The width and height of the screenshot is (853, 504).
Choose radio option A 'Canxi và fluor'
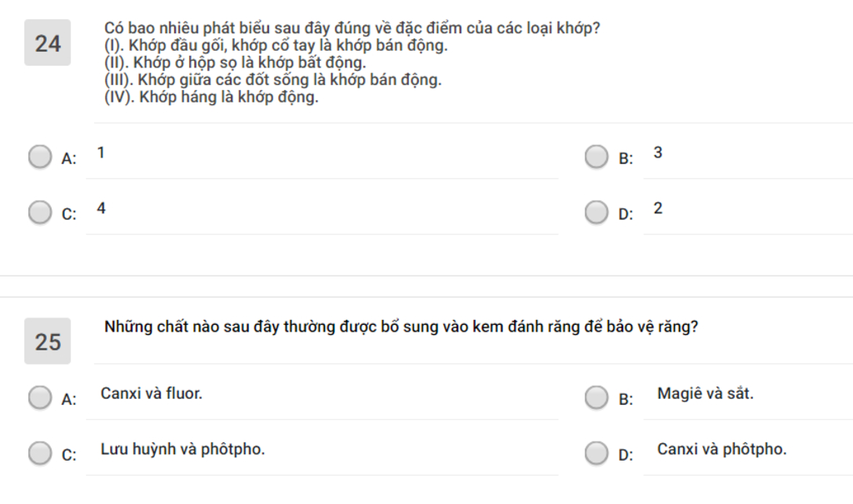[40, 397]
